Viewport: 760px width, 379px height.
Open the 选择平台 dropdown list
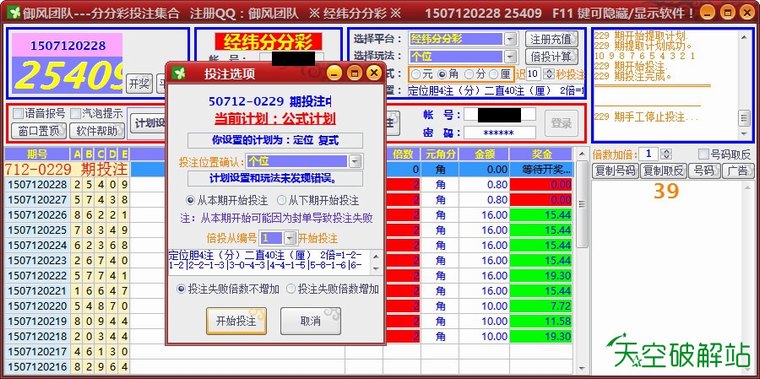coord(510,39)
